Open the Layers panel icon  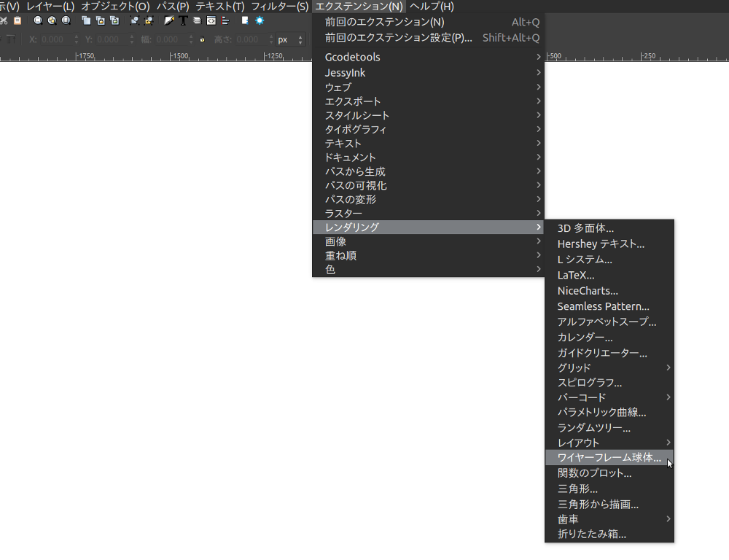coord(197,20)
